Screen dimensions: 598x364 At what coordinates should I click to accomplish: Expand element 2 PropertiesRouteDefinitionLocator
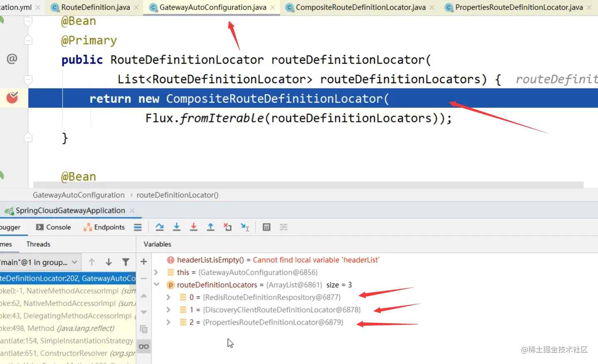(168, 322)
